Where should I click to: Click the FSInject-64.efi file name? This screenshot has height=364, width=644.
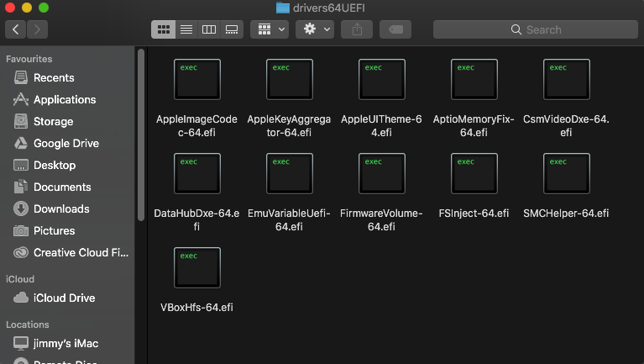tap(474, 214)
